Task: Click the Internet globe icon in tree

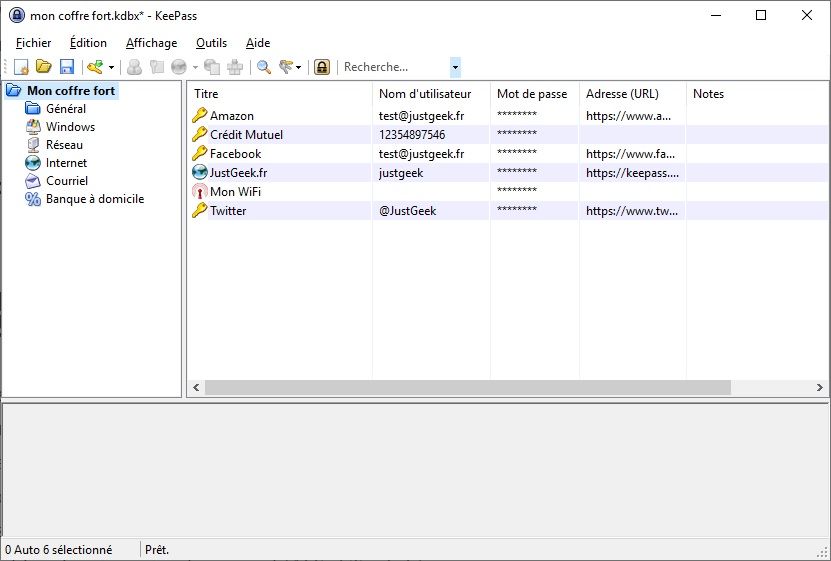Action: tap(33, 163)
